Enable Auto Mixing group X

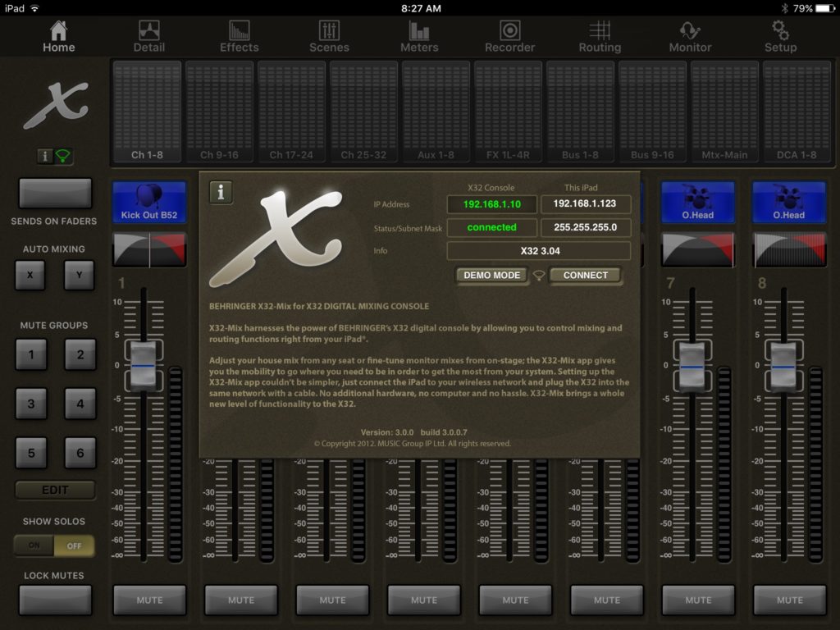30,276
